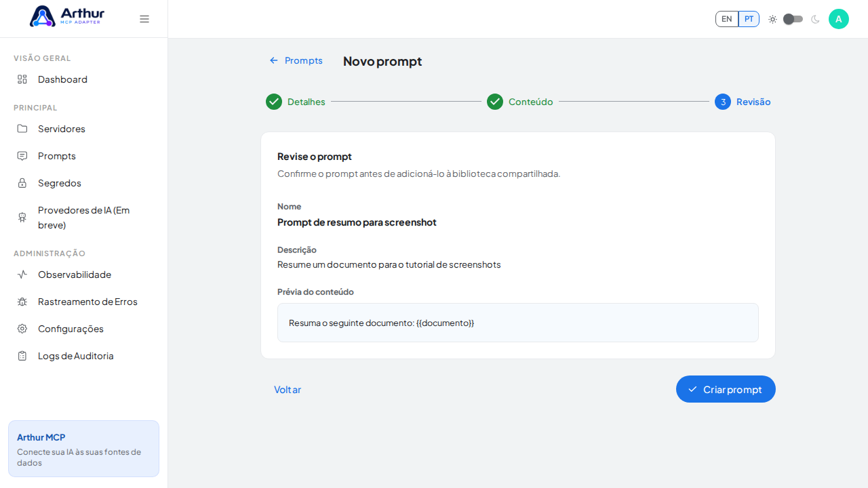Click the content preview box text
This screenshot has height=488, width=868.
382,323
